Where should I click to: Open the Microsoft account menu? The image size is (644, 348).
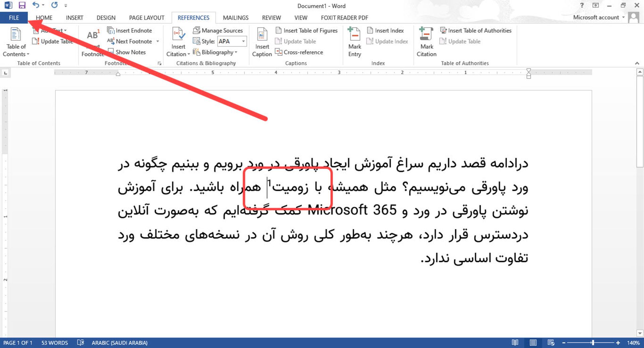click(x=598, y=17)
